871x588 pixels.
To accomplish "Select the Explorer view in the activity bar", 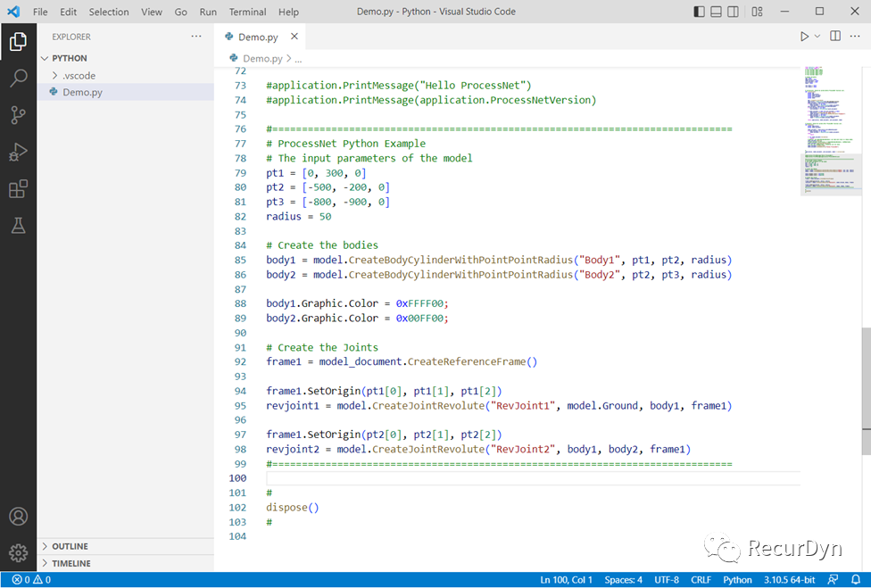I will [19, 40].
